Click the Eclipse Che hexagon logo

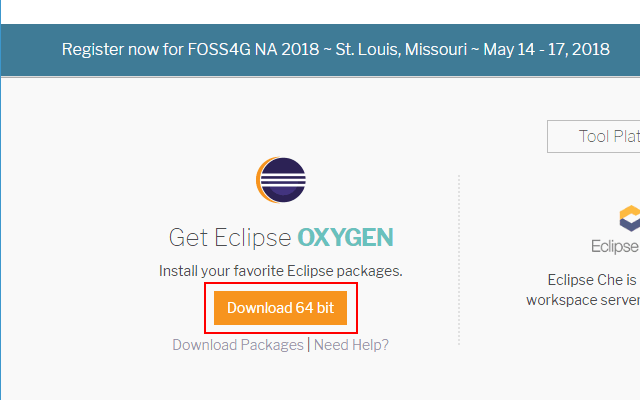[x=630, y=218]
